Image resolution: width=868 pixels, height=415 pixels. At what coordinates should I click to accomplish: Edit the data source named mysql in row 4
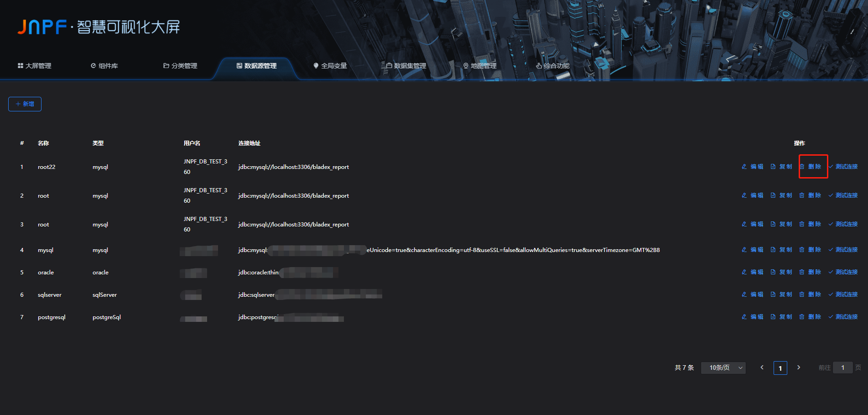tap(753, 250)
